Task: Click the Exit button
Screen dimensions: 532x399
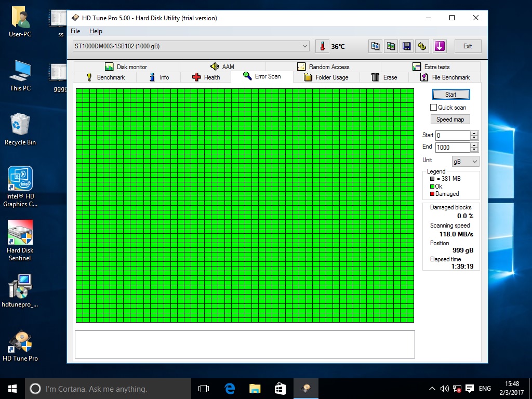Action: point(468,46)
